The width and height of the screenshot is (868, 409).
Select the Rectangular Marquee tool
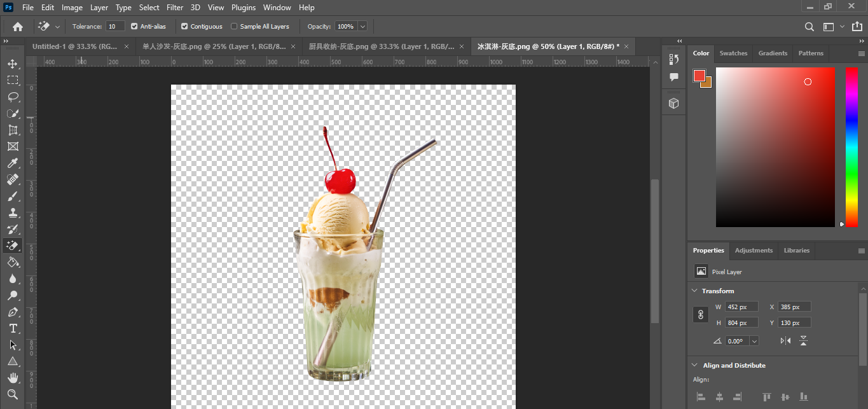click(x=13, y=80)
